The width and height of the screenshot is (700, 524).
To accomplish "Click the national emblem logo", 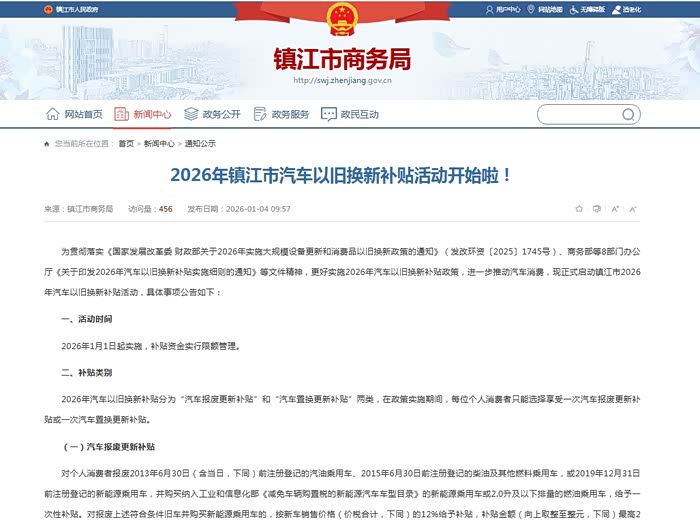I will click(x=342, y=19).
